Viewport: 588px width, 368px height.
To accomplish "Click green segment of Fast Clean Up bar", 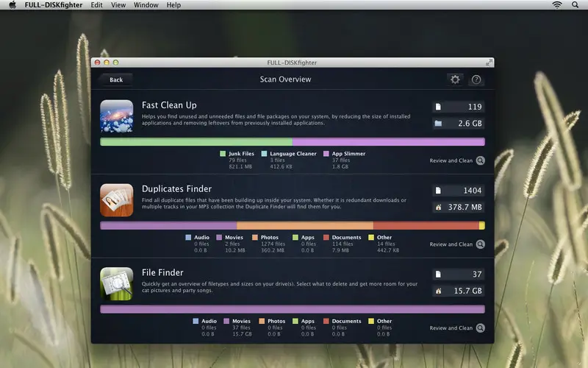I will (196, 141).
